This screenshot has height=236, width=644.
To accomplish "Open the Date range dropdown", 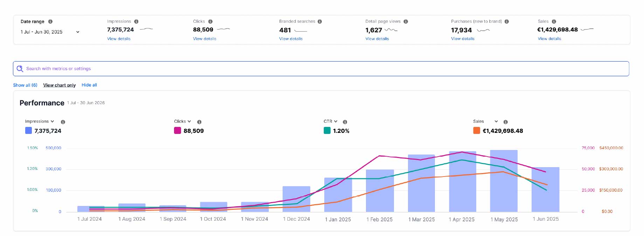I will (50, 32).
